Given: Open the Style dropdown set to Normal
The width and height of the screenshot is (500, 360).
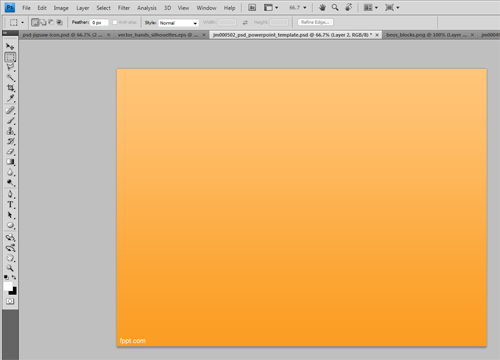Looking at the screenshot, I should 178,23.
